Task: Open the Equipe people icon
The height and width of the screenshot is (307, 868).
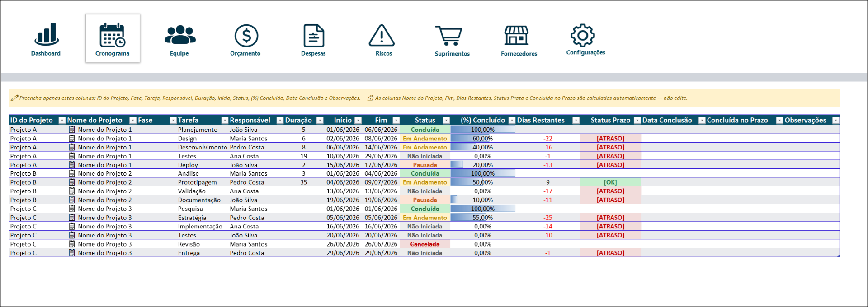Action: pos(180,35)
